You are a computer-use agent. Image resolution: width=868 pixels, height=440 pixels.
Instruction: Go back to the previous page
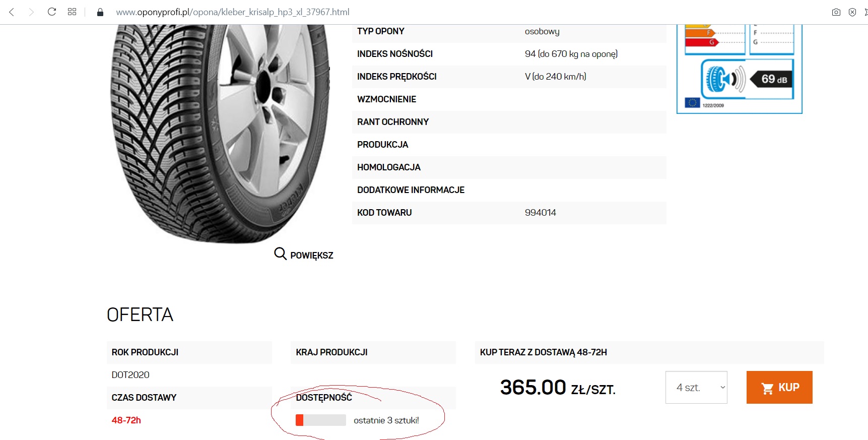12,12
